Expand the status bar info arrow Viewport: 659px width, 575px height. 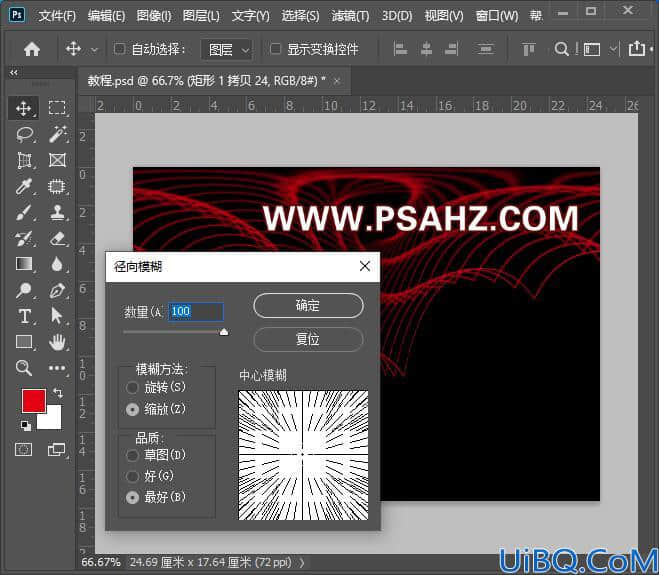pos(302,562)
